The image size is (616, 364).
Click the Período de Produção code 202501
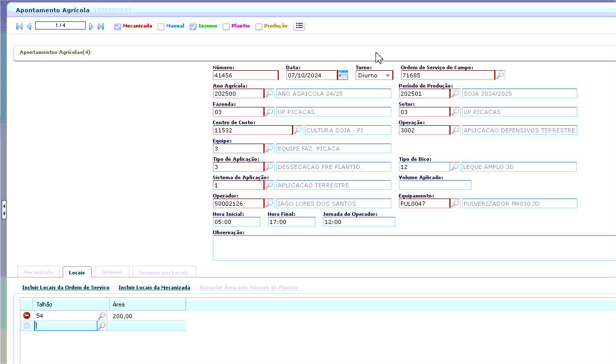(x=424, y=93)
